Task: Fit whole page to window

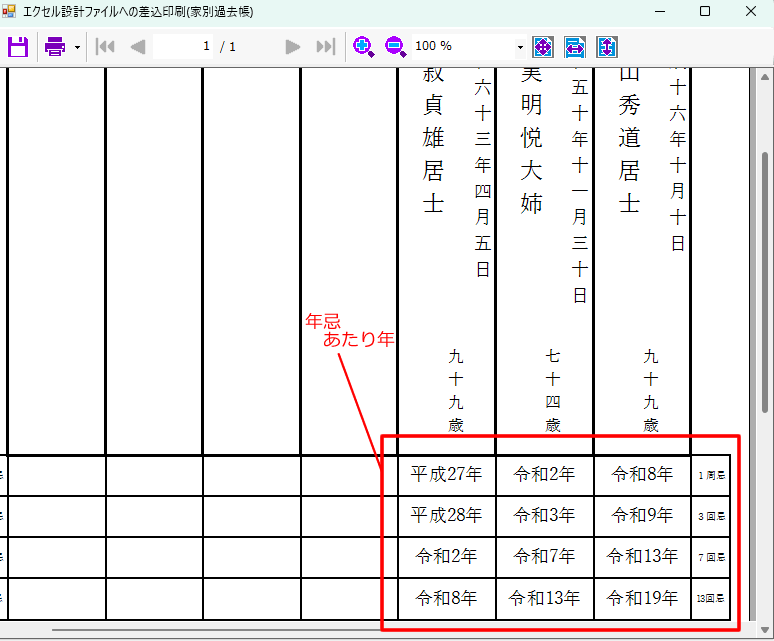Action: tap(543, 47)
